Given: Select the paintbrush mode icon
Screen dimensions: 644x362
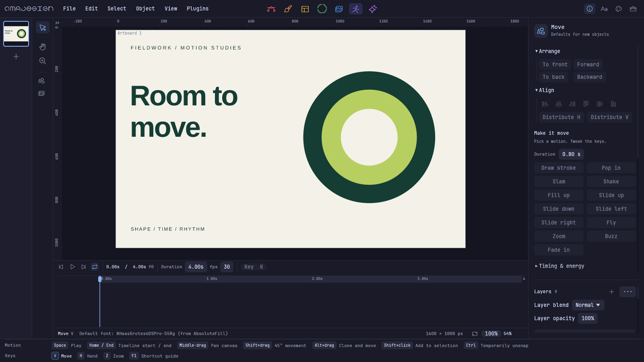Looking at the screenshot, I should pos(288,9).
